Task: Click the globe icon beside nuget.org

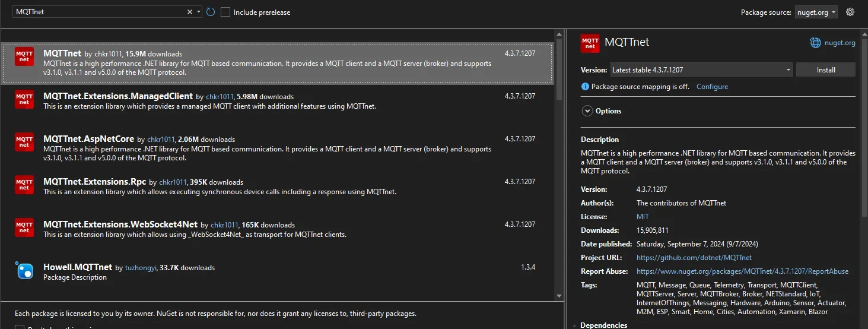Action: click(815, 43)
